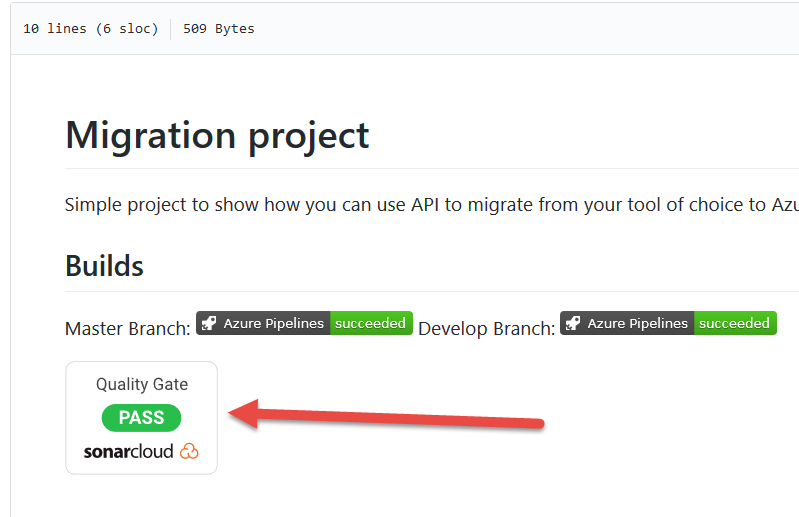Click the word Simple starting the description

(x=92, y=205)
